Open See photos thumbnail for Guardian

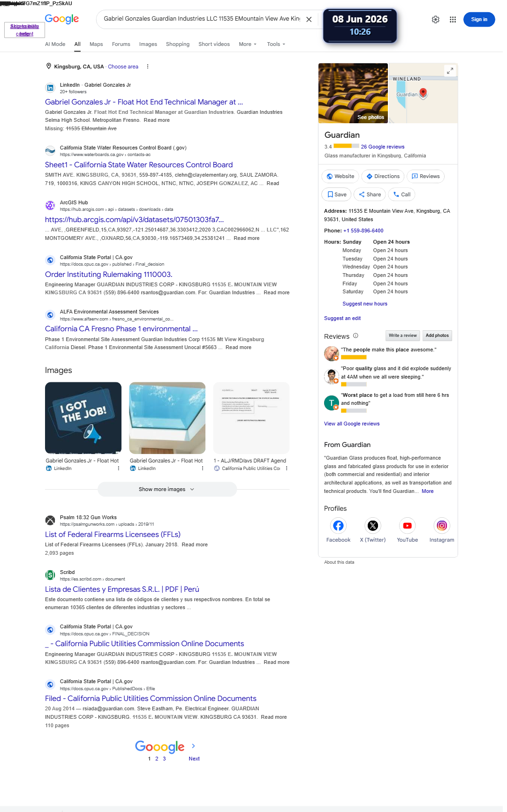(x=353, y=93)
